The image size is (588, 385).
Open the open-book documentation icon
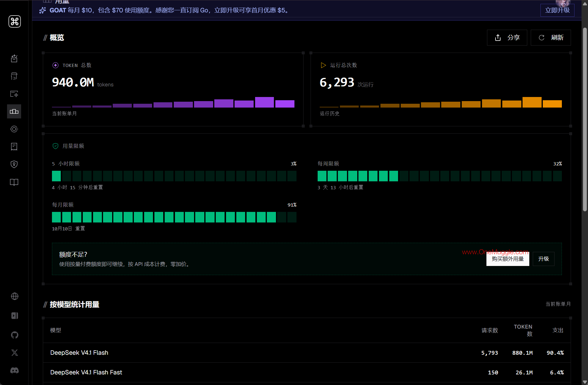coord(14,182)
